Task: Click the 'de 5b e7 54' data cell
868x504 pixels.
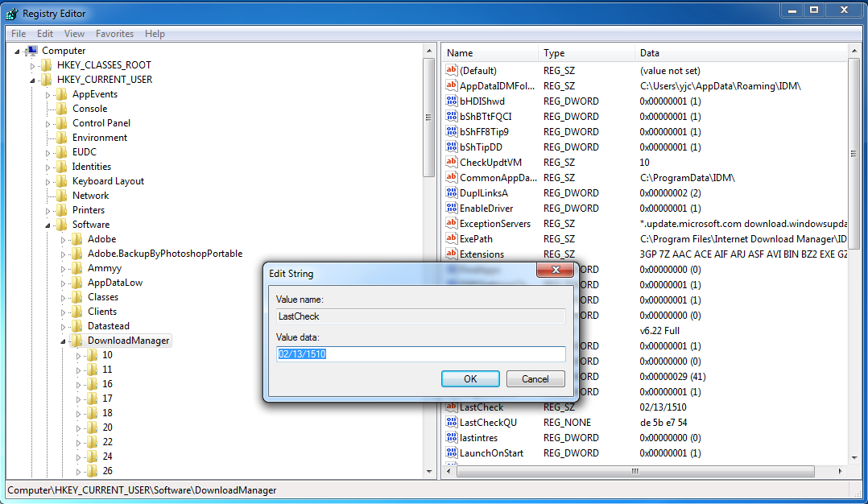Action: 663,423
